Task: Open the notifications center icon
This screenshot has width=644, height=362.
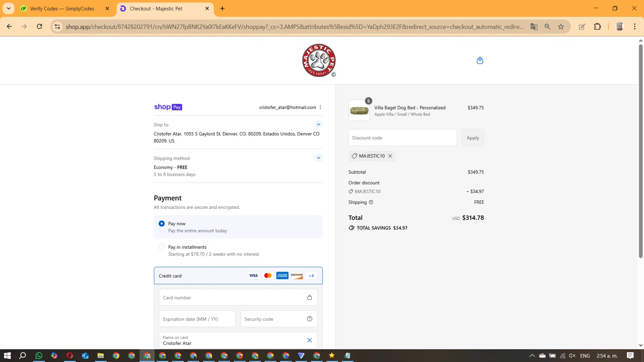Action: [630, 356]
